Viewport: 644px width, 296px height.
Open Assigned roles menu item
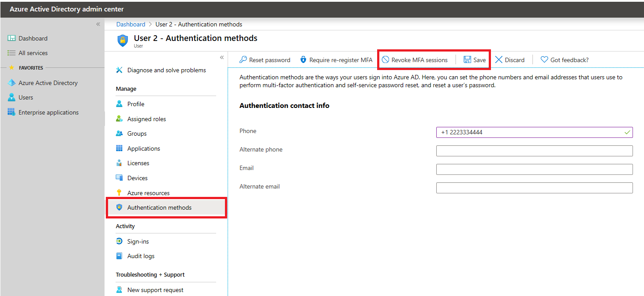(x=146, y=119)
